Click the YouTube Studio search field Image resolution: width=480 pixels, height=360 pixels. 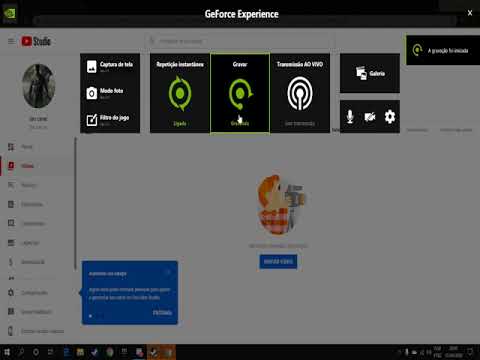tap(240, 41)
